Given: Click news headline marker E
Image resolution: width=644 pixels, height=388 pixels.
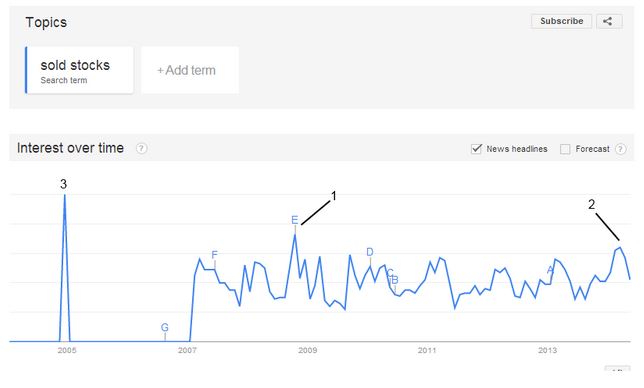Looking at the screenshot, I should coord(294,220).
